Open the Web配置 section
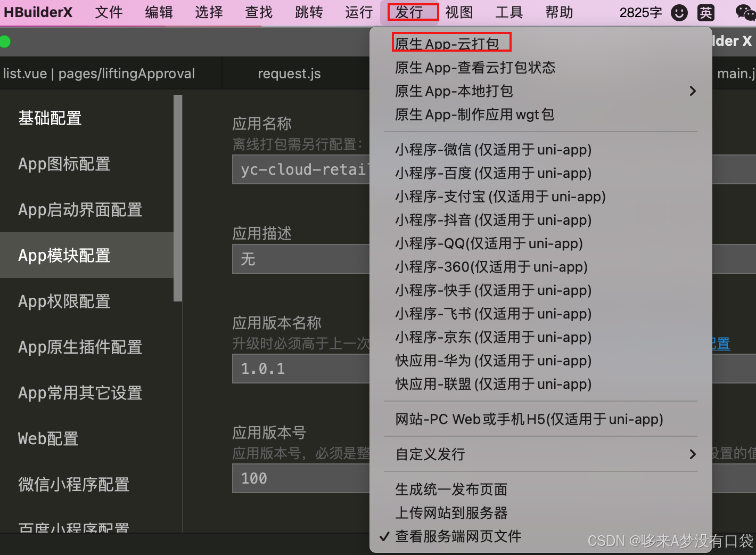The height and width of the screenshot is (555, 756). click(x=48, y=439)
